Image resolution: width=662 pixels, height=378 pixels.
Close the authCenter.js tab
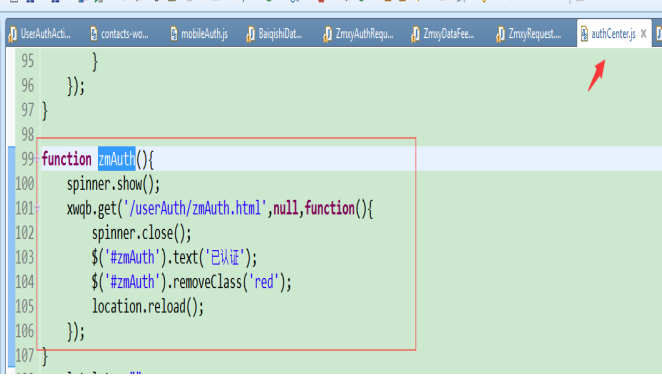click(x=643, y=34)
